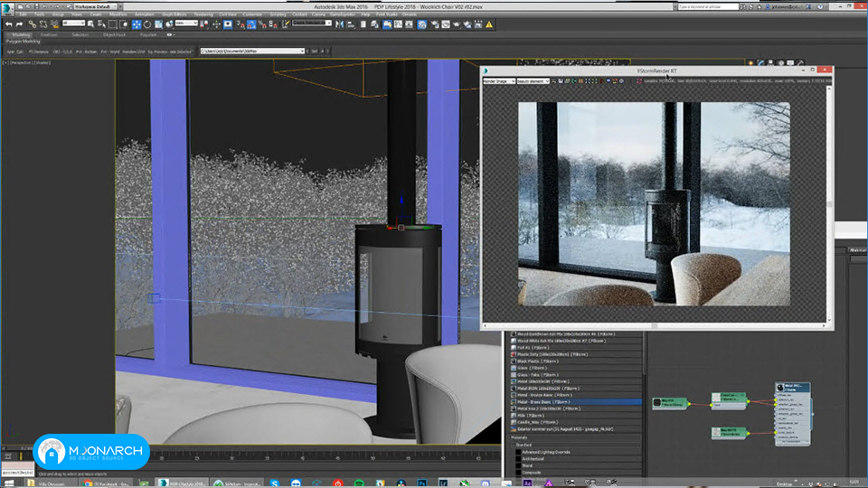
Task: Open After Effects from the taskbar
Action: [x=527, y=483]
